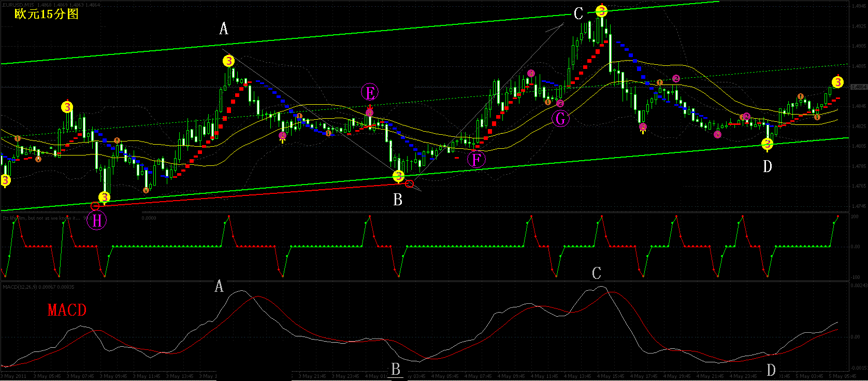868x381 pixels.
Task: Click the "3 May 23:45" time label
Action: tap(345, 376)
